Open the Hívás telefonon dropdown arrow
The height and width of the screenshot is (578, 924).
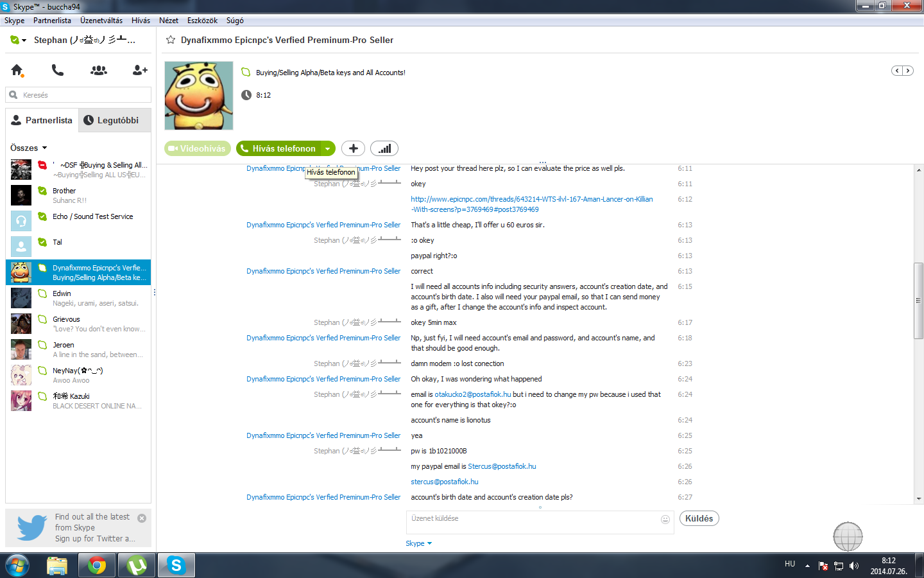point(328,148)
